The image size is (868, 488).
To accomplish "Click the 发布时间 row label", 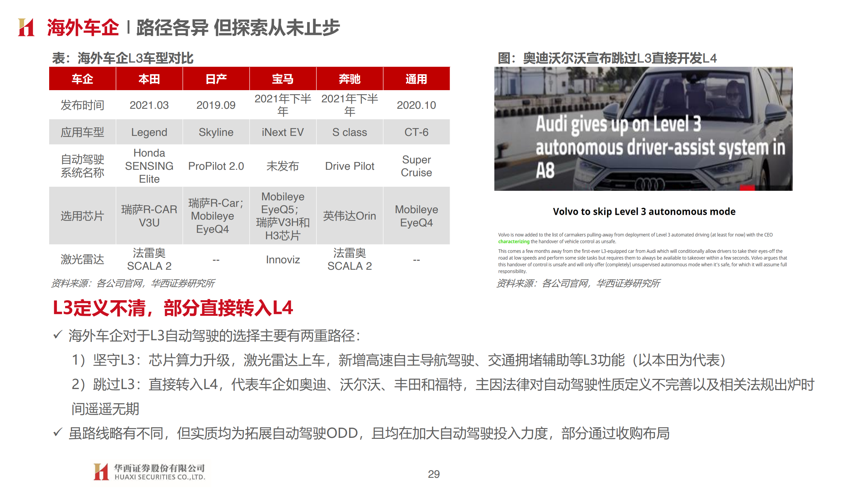I will point(82,105).
